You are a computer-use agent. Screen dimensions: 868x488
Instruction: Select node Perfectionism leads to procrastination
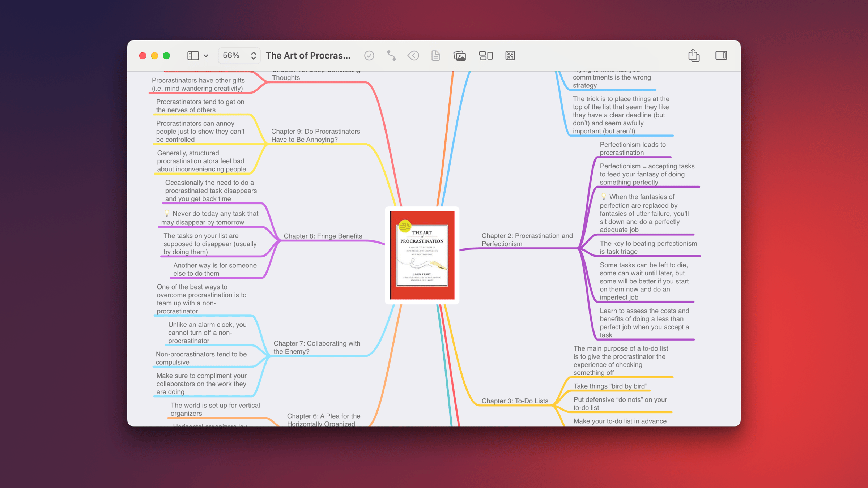(633, 149)
